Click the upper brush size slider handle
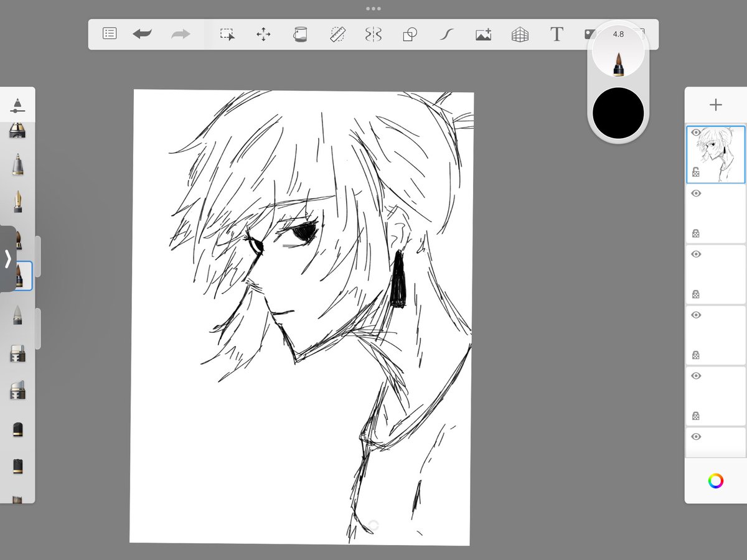 point(38,256)
